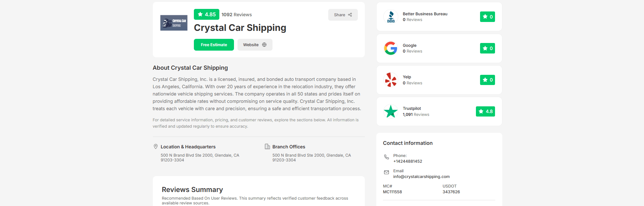
Task: Click the phone number +14244881452
Action: click(407, 161)
